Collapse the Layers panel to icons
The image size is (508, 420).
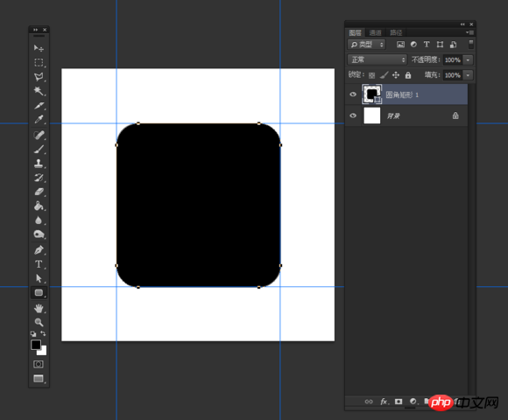pyautogui.click(x=462, y=24)
